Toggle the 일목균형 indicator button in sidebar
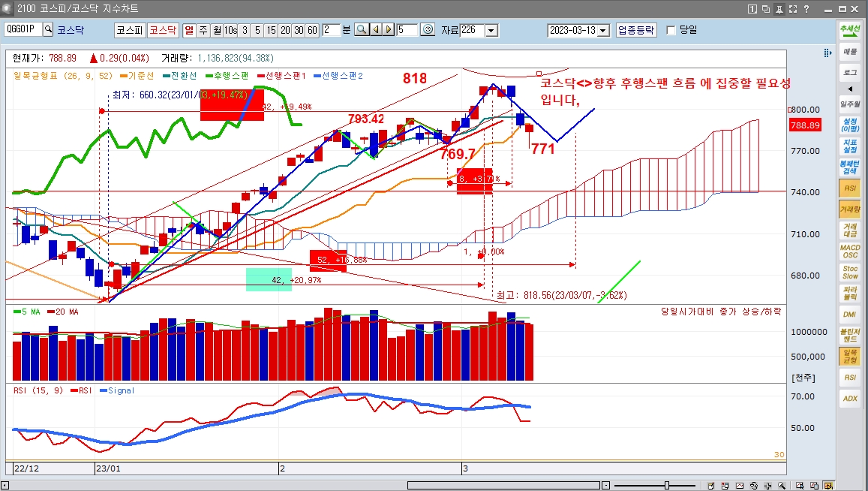The width and height of the screenshot is (868, 491). point(850,357)
